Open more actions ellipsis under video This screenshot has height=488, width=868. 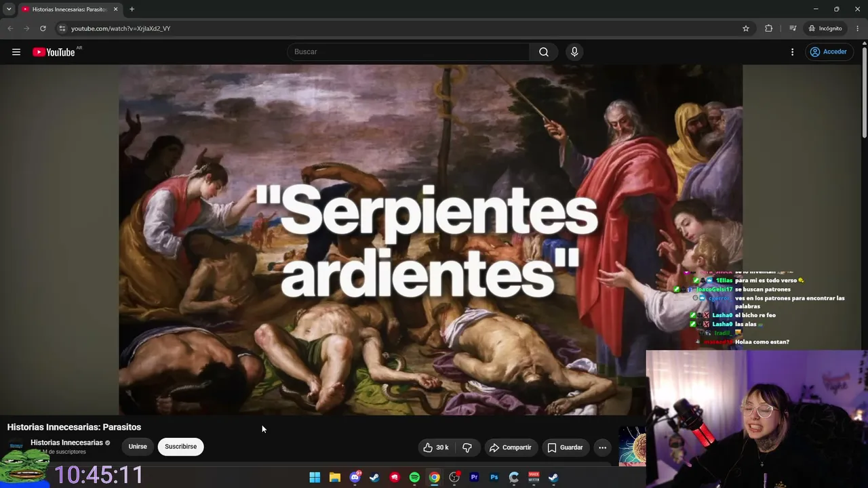coord(602,447)
